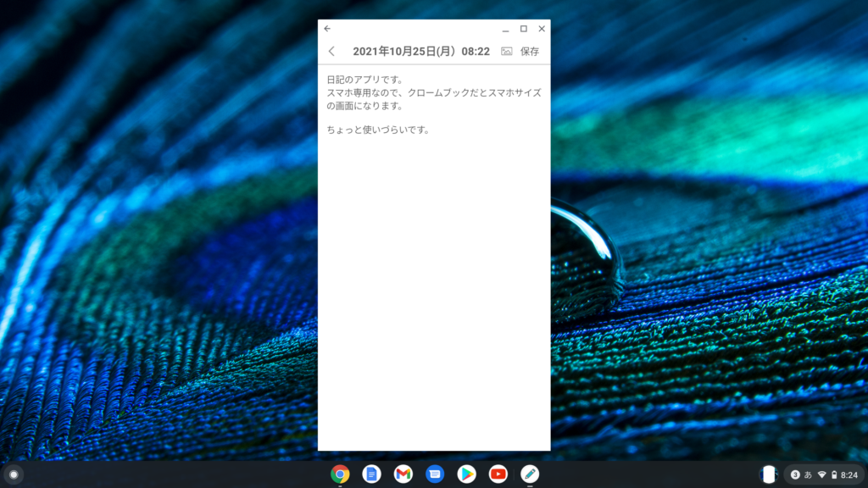The image size is (868, 488).
Task: Click the diary's back chevron beside the date
Action: 331,52
